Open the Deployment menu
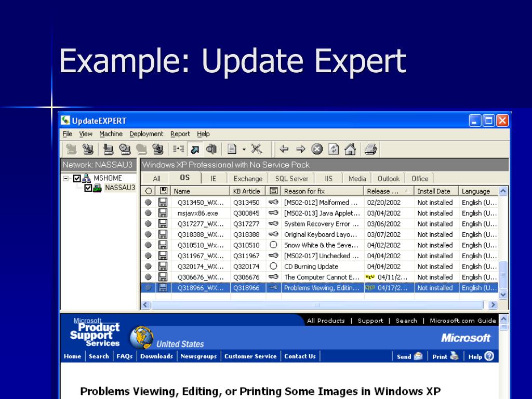The height and width of the screenshot is (399, 532). [146, 134]
